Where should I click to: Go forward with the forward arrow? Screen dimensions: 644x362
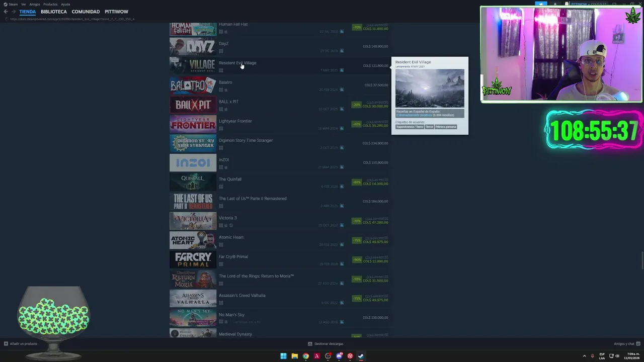pyautogui.click(x=13, y=12)
